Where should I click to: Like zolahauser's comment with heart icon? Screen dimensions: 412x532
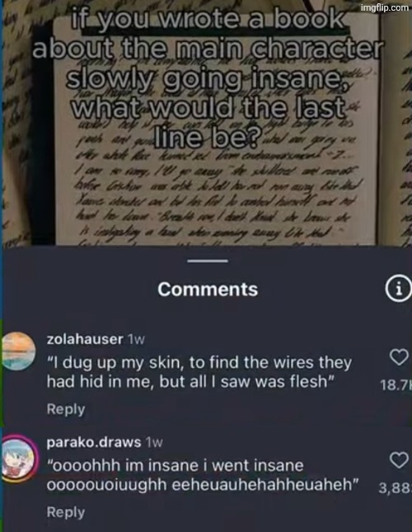pyautogui.click(x=399, y=357)
